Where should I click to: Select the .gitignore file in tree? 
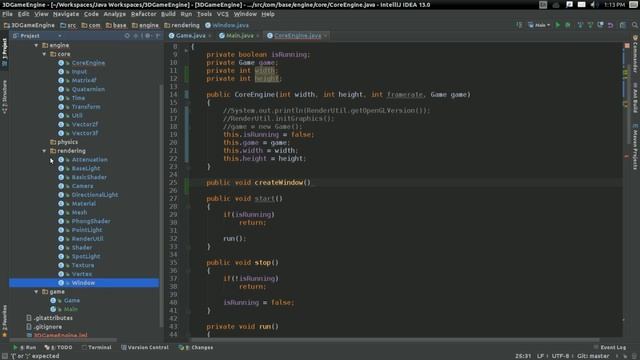(48, 327)
